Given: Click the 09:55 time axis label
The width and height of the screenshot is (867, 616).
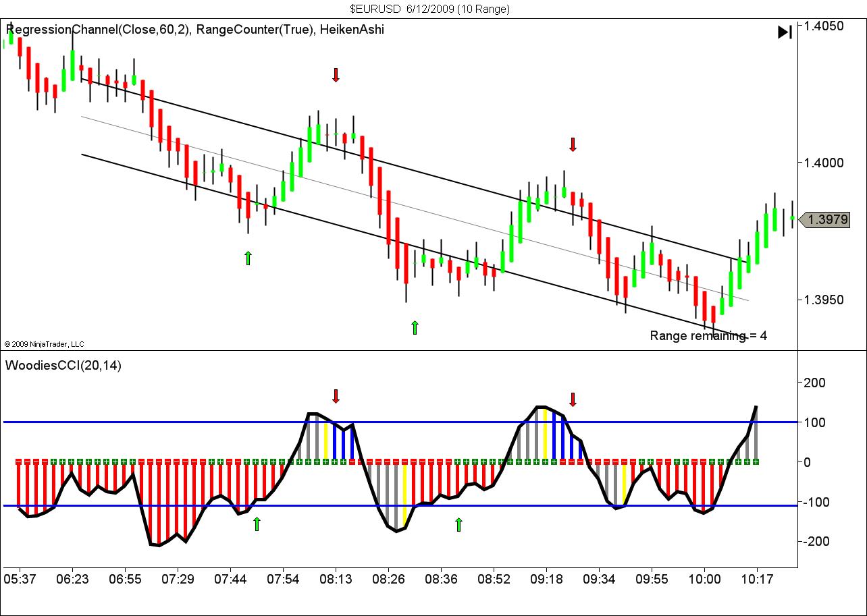Looking at the screenshot, I should 652,579.
